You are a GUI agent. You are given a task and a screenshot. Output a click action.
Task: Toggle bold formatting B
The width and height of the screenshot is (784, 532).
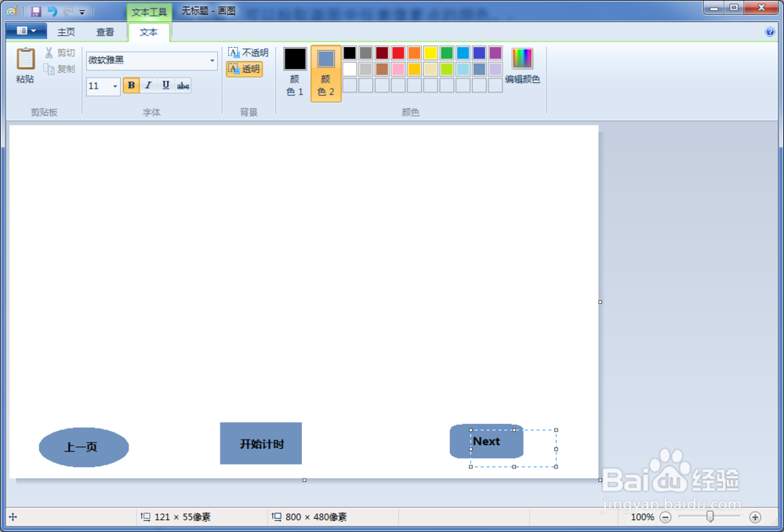pos(131,85)
